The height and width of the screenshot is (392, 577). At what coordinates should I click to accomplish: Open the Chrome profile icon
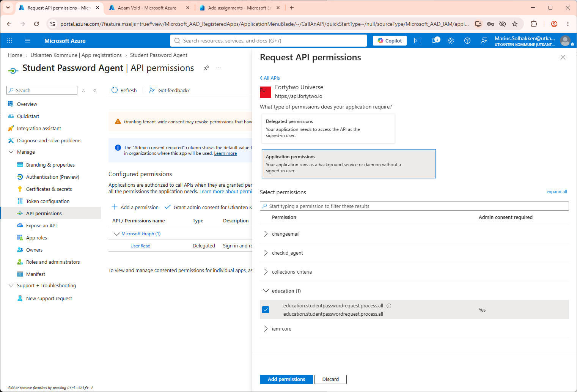(x=554, y=24)
